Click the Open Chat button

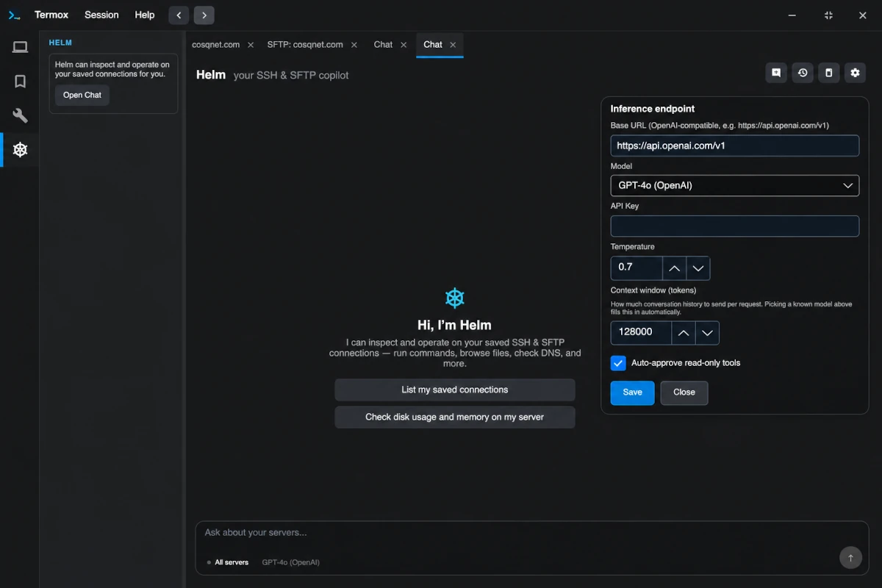(x=82, y=95)
